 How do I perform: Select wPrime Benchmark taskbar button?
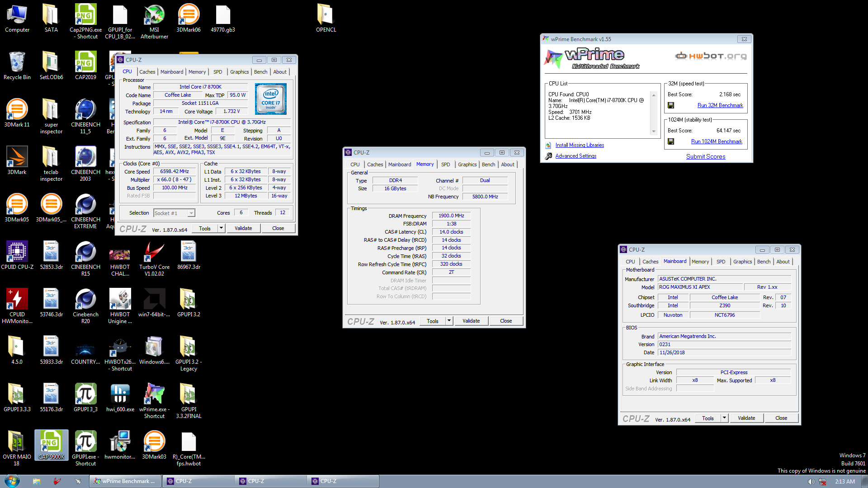pyautogui.click(x=124, y=481)
